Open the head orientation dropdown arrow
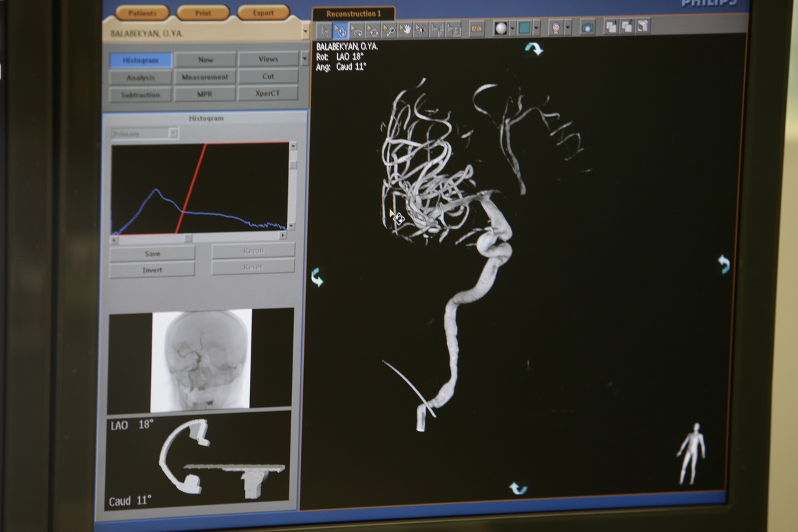 click(x=568, y=28)
